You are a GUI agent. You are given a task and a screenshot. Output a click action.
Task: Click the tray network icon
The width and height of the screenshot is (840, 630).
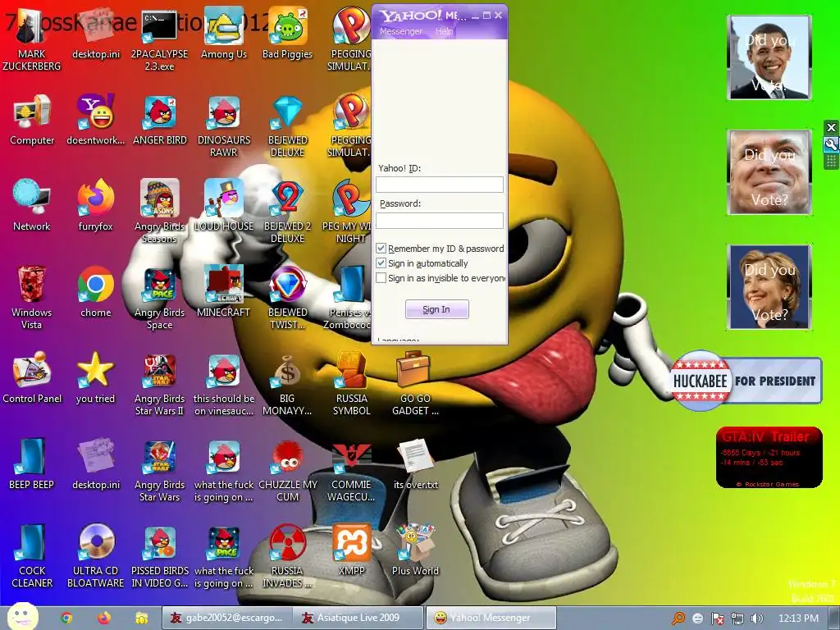737,619
